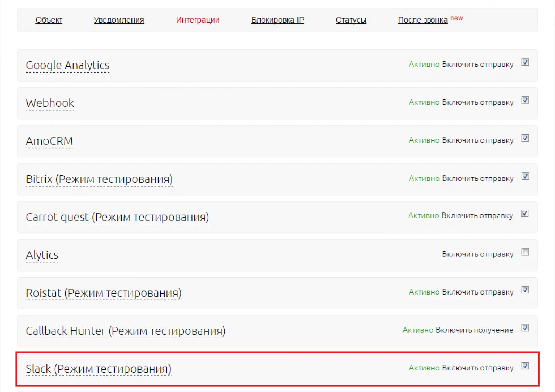Click 'Включить отправку' label in Bitrix row

click(x=478, y=179)
